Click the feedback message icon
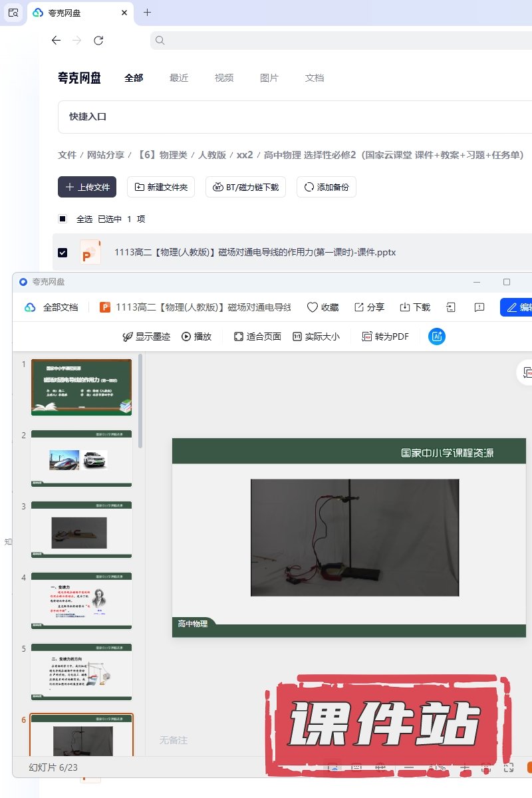This screenshot has height=798, width=532. pyautogui.click(x=479, y=307)
